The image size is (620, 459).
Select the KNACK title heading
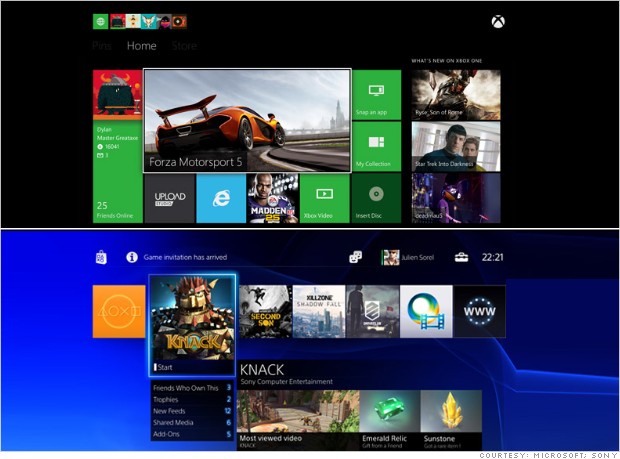coord(262,370)
